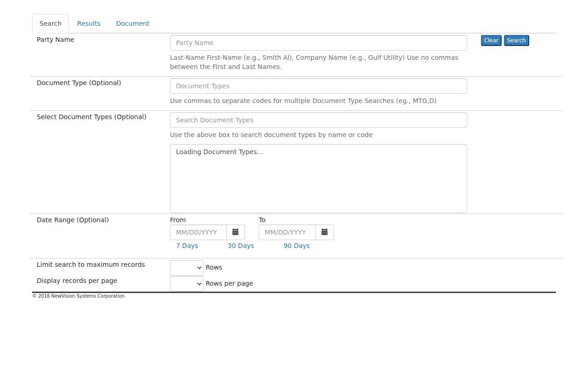Image resolution: width=588 pixels, height=368 pixels.
Task: Switch to the Results tab
Action: click(89, 23)
